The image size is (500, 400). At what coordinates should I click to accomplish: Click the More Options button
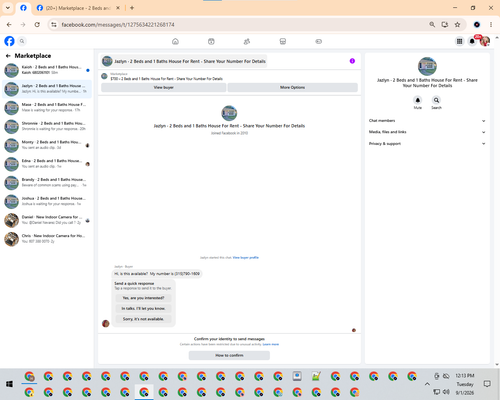292,87
